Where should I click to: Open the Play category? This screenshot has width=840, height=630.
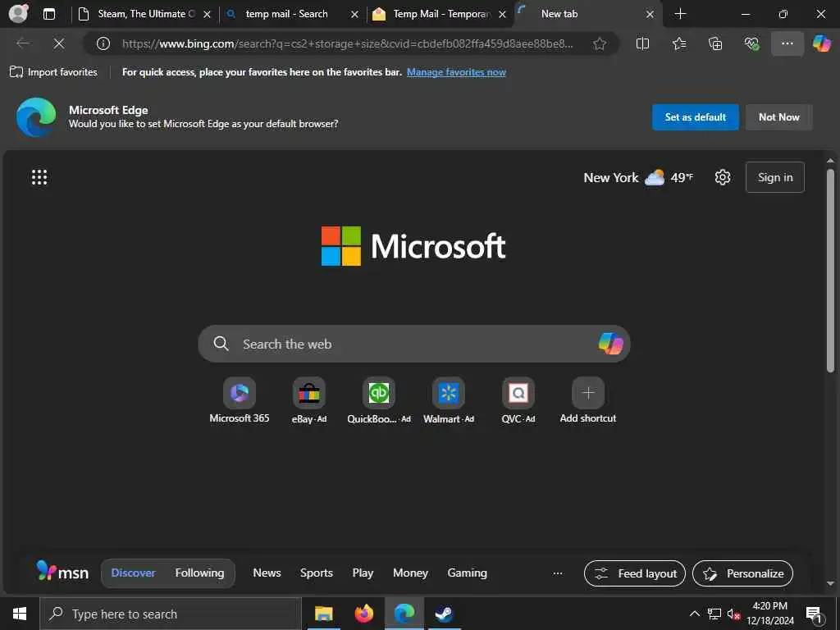[x=363, y=573]
